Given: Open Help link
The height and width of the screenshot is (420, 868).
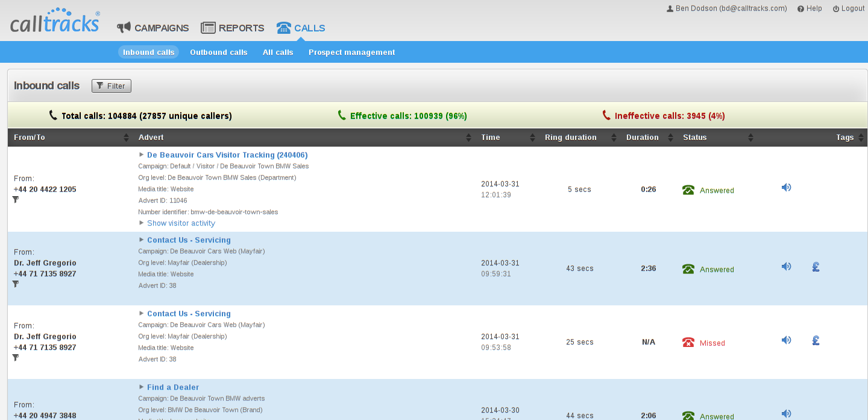Looking at the screenshot, I should [x=810, y=8].
